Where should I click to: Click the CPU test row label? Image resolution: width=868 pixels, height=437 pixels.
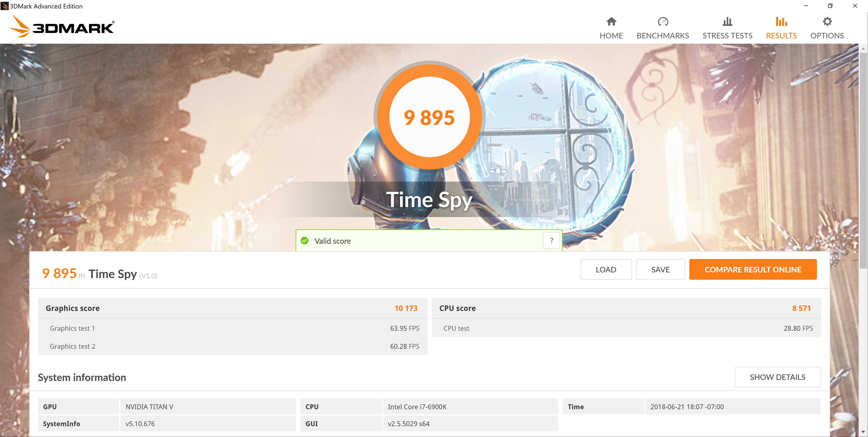[456, 328]
